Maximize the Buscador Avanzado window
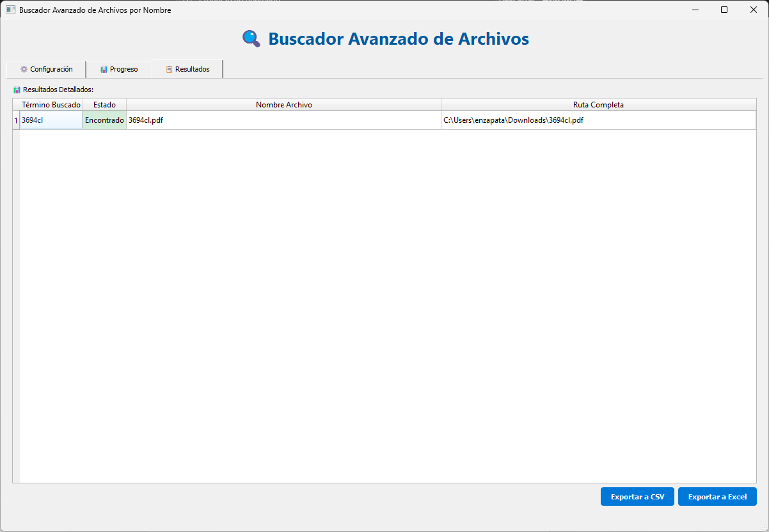Viewport: 769px width, 532px height. tap(724, 10)
